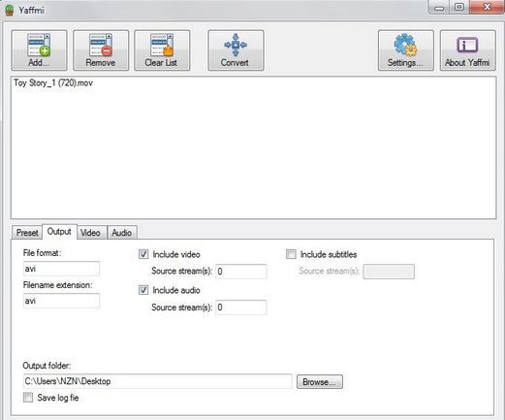Click the Remove file toolbar icon
Image resolution: width=505 pixels, height=420 pixels.
[101, 45]
